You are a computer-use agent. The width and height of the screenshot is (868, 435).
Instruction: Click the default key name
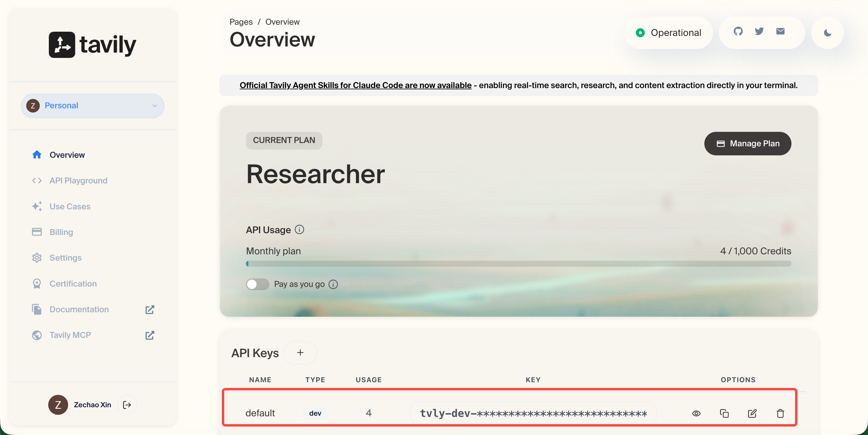click(260, 413)
